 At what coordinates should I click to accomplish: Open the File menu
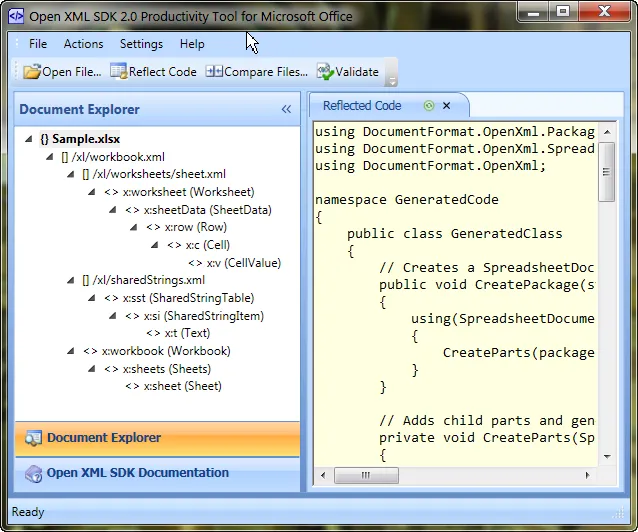[38, 44]
